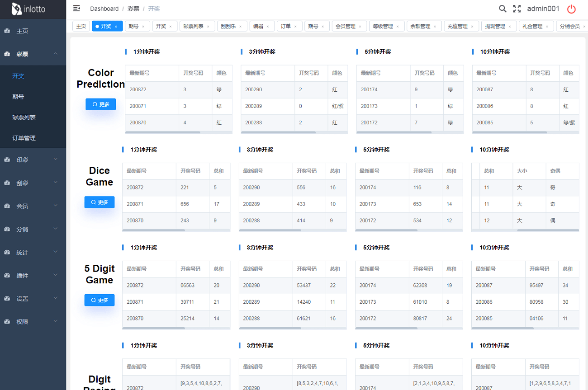Select 订单管理 in the sidebar submenu
Screen dimensions: 588x390
[x=33, y=138]
